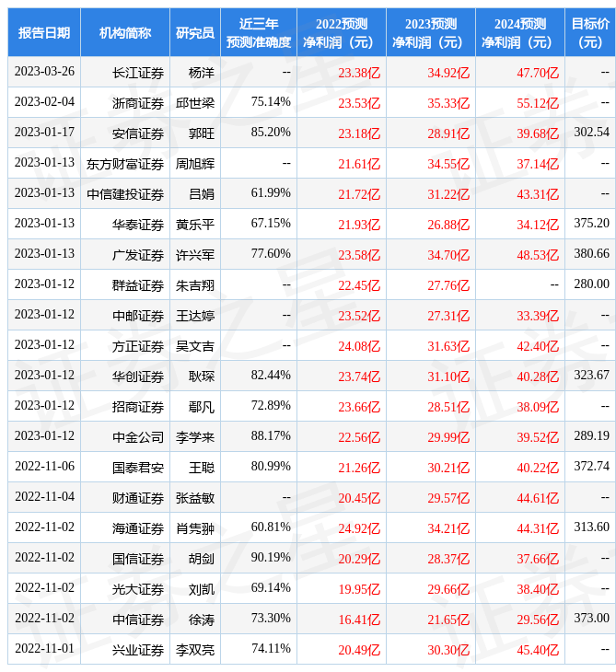
Task: Open the 长江证券 institution entry
Action: [137, 72]
